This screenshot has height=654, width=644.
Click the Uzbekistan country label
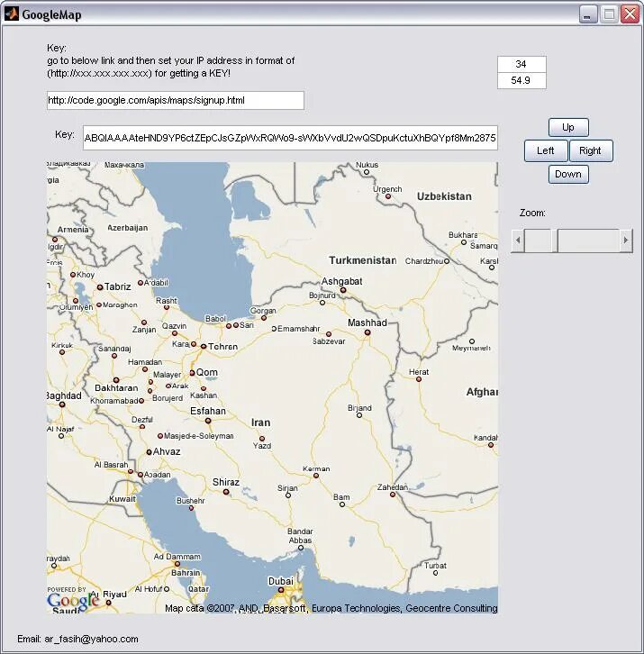[x=444, y=196]
